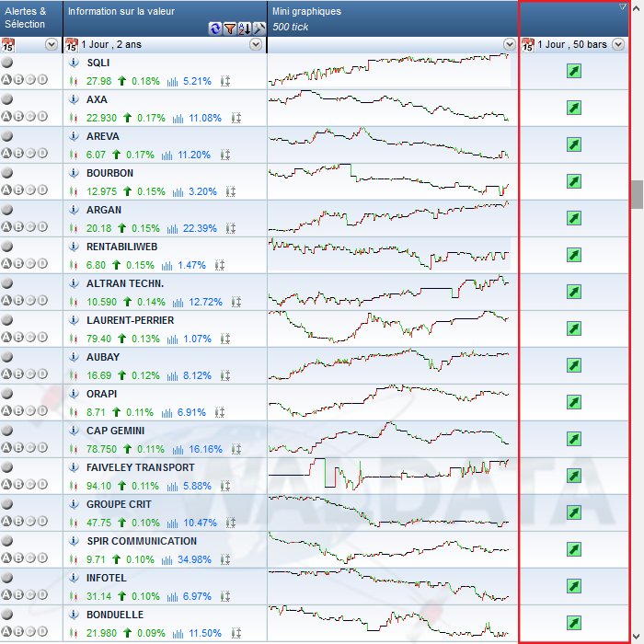
Task: Toggle the grey alert circle for INFOTEL
Action: (x=7, y=578)
